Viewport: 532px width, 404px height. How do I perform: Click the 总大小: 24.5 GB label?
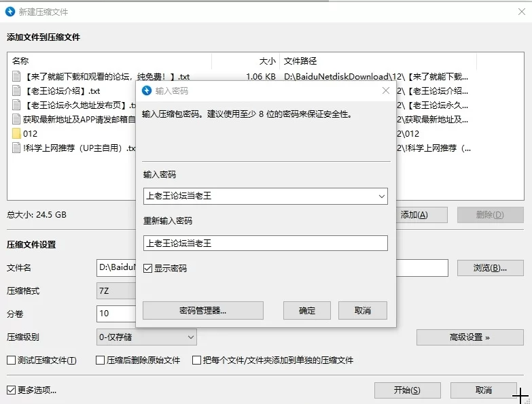click(37, 214)
